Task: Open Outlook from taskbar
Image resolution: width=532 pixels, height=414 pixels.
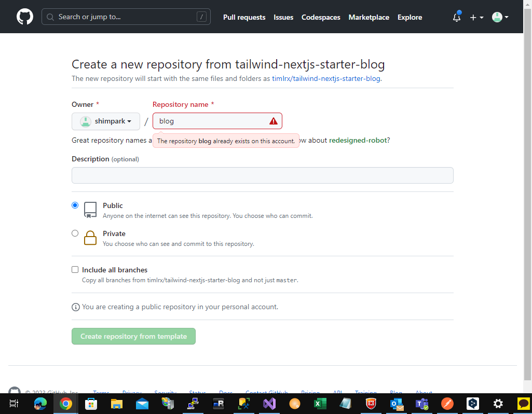Action: tap(397, 404)
